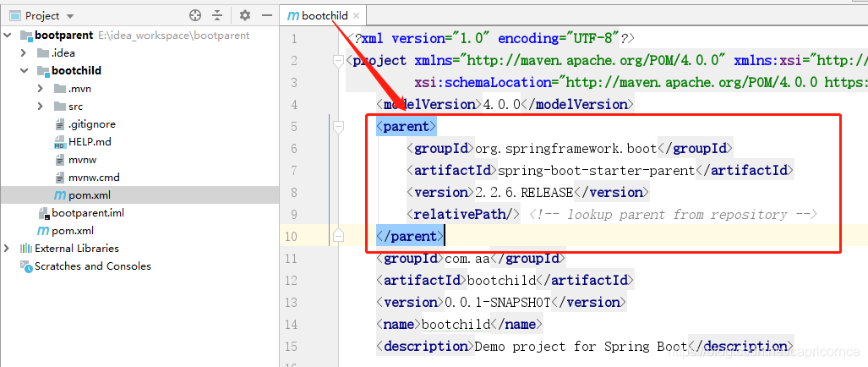Select the .gitignore file
This screenshot has height=367, width=868.
(92, 124)
